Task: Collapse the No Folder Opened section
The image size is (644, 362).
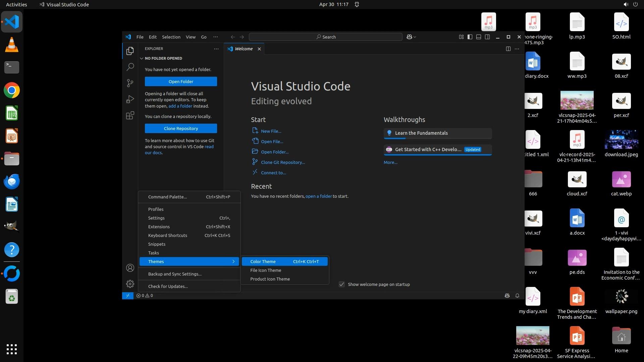Action: tap(142, 58)
